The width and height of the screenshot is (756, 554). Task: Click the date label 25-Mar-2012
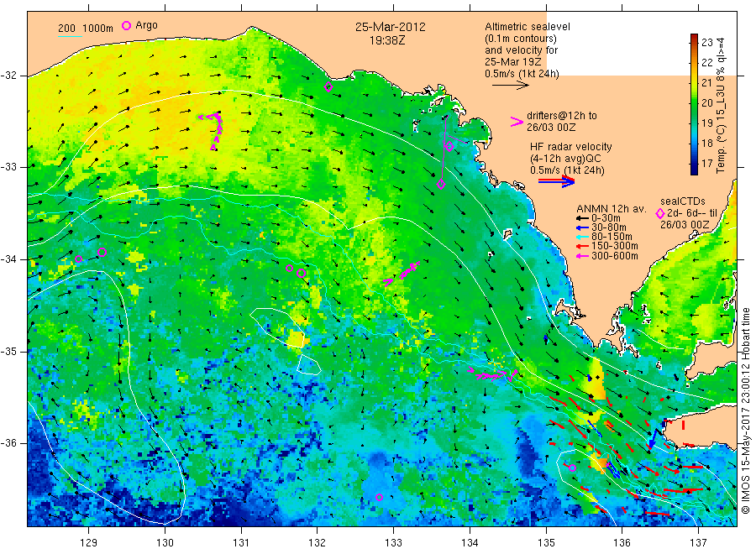[x=391, y=27]
